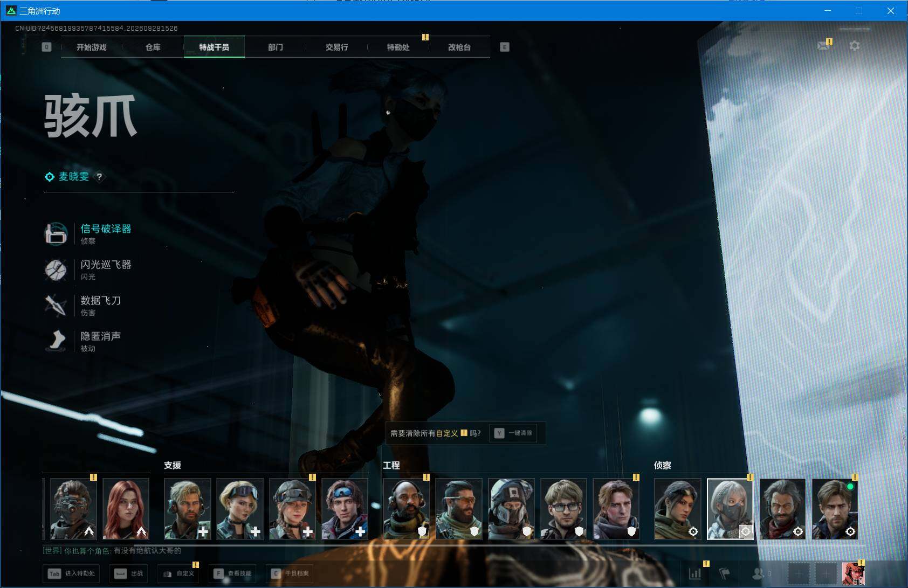Click the 出战 deploy button
The height and width of the screenshot is (588, 908).
[x=128, y=573]
